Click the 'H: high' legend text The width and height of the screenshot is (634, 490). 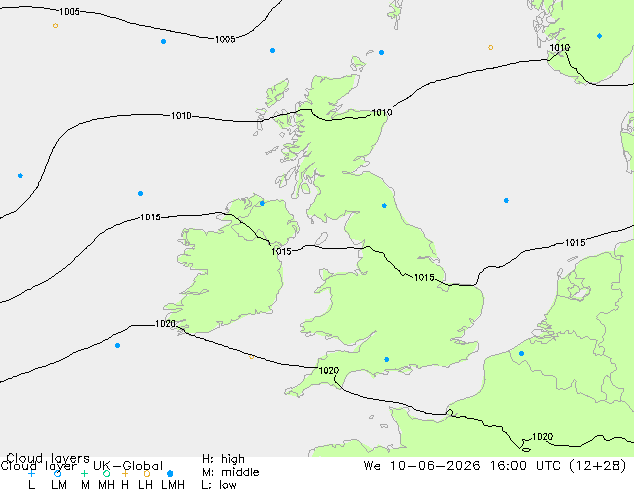click(x=223, y=459)
